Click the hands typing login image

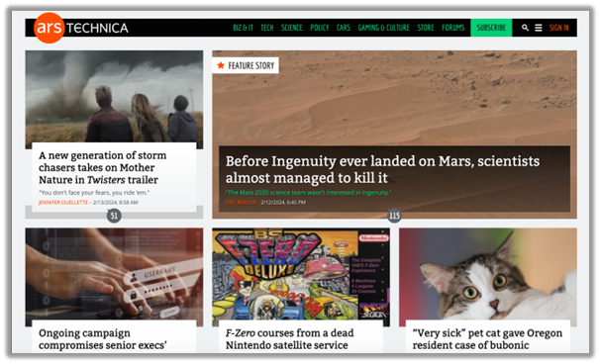[114, 275]
